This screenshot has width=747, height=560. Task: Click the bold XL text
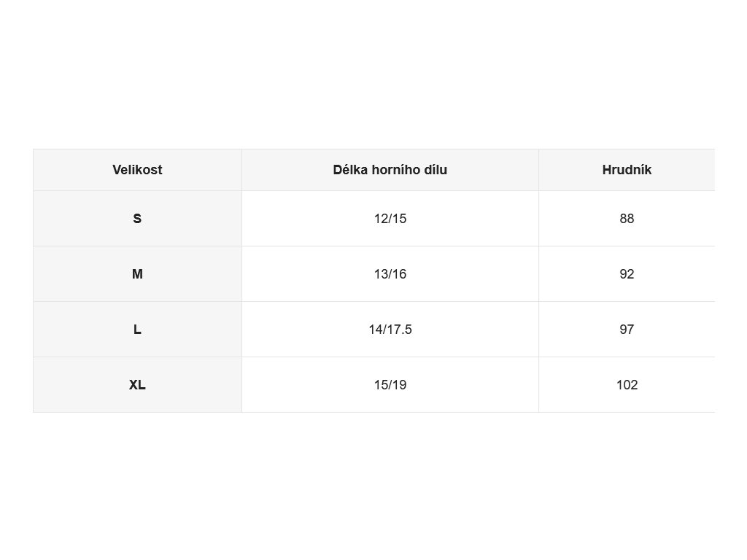coord(137,385)
